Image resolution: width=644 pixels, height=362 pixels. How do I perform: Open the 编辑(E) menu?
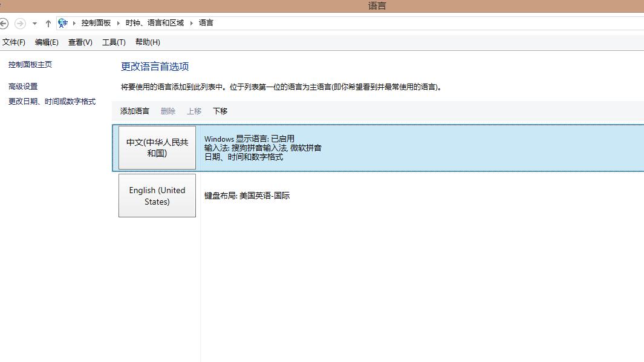47,42
